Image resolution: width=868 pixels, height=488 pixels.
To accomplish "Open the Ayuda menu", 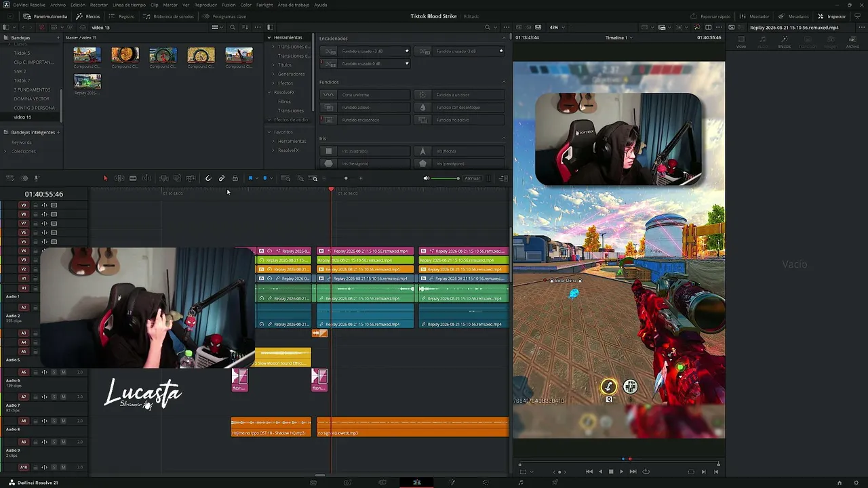I will click(320, 5).
